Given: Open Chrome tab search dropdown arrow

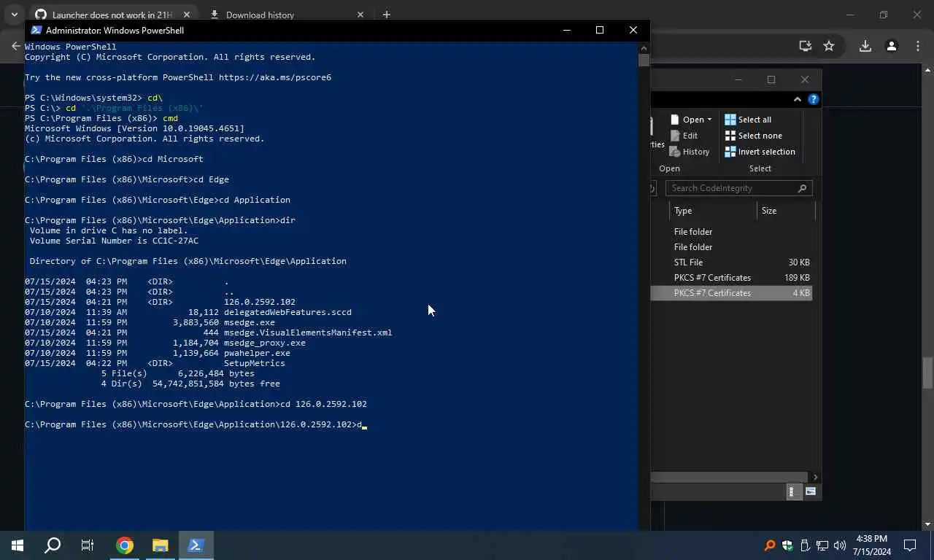Looking at the screenshot, I should 14,15.
